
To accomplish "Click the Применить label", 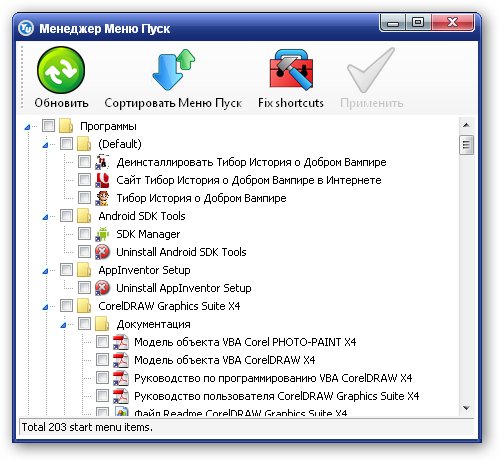I will point(371,103).
